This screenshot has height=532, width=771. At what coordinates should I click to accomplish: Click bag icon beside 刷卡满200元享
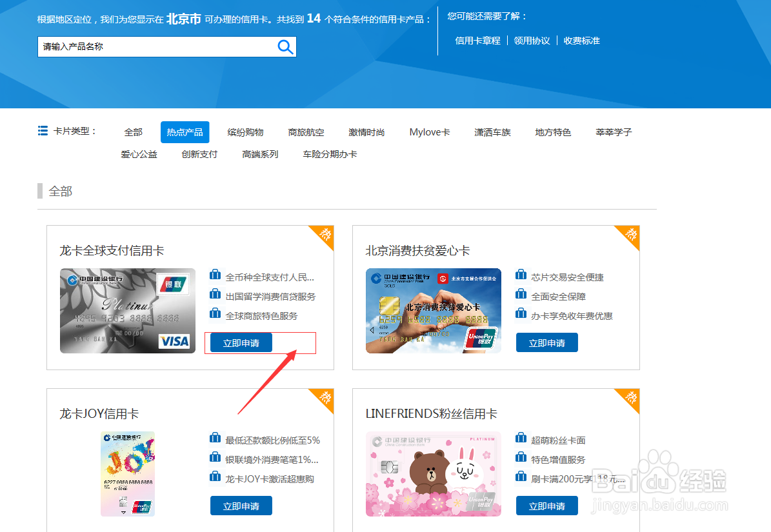(x=521, y=476)
